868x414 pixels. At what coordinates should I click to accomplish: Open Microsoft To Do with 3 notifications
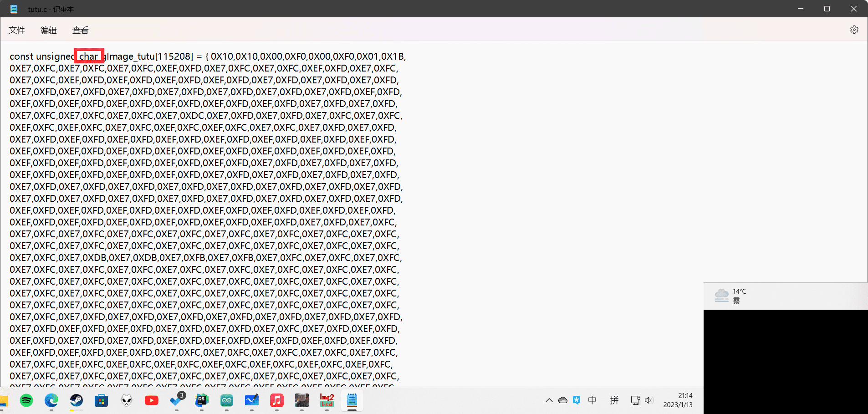tap(176, 400)
